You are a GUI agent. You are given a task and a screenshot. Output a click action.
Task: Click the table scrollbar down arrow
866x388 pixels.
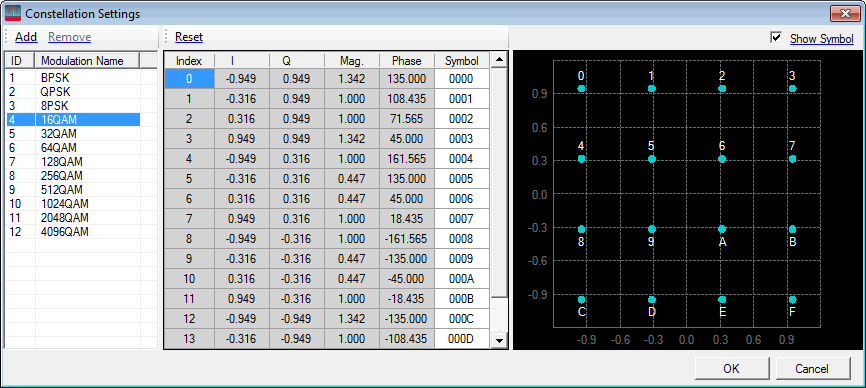tap(499, 341)
